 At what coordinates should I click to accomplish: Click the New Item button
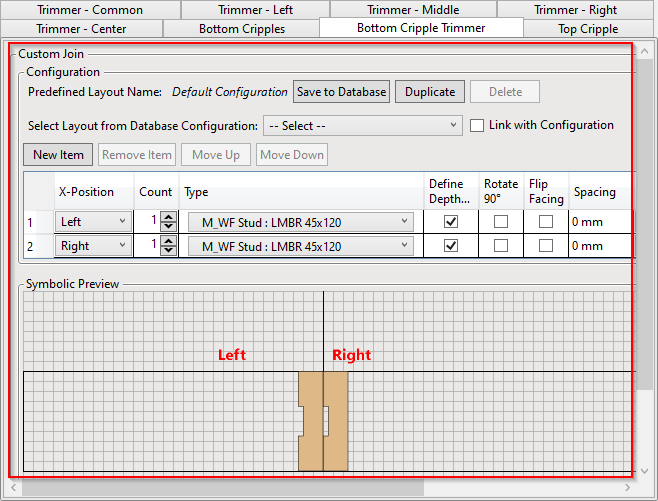(x=58, y=155)
